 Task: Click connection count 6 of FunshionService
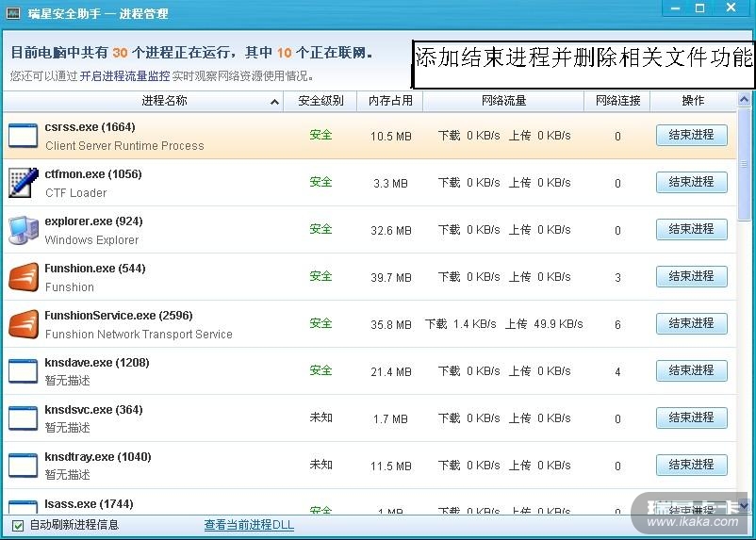[x=617, y=325]
